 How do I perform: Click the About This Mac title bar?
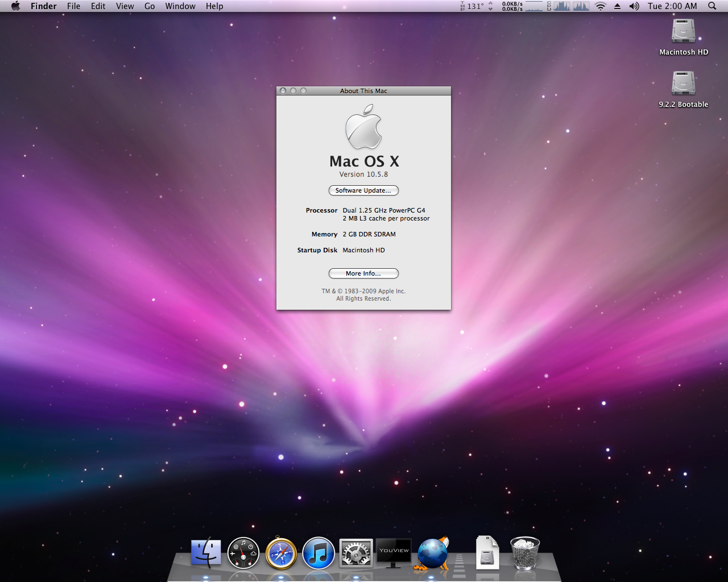tap(363, 91)
